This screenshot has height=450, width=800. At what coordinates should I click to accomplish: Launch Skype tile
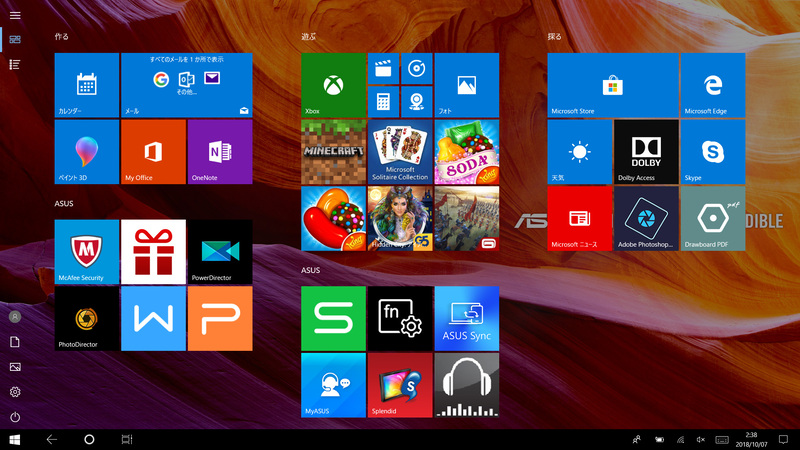point(713,152)
